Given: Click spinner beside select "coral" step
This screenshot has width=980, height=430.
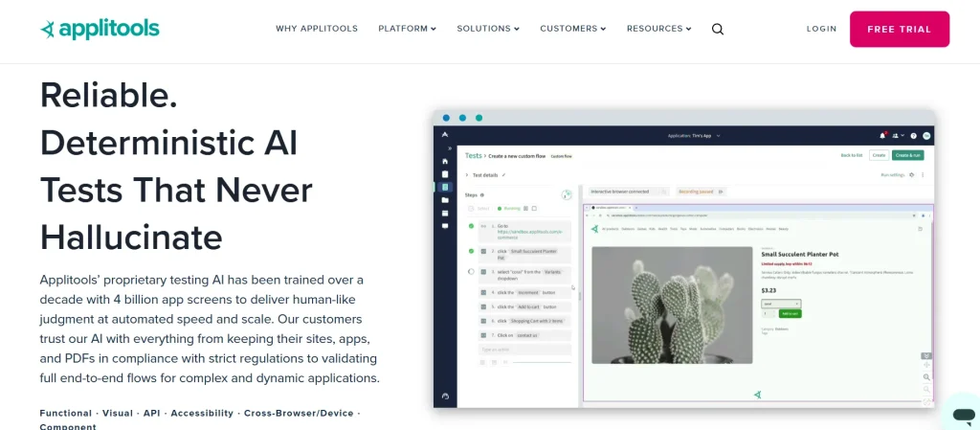Looking at the screenshot, I should (x=471, y=272).
